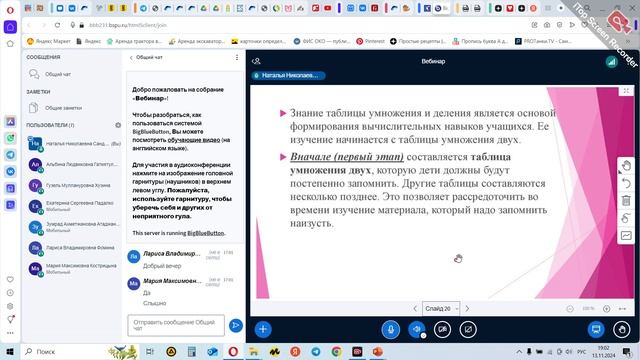Select user Мария Максимовна Кострицына

click(74, 269)
